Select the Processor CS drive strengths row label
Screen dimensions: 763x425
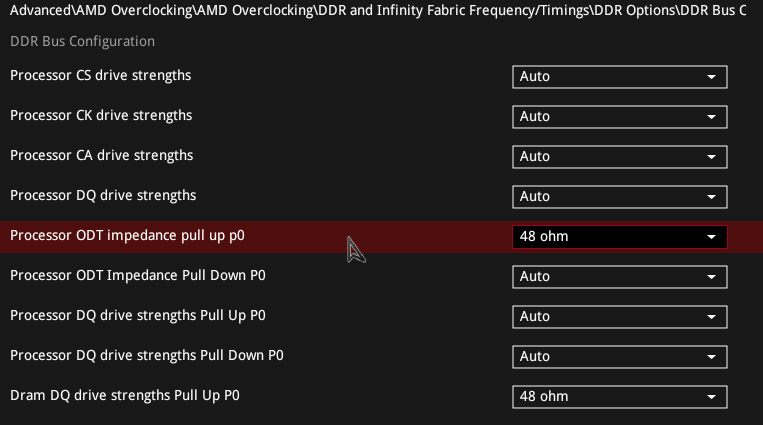(100, 76)
